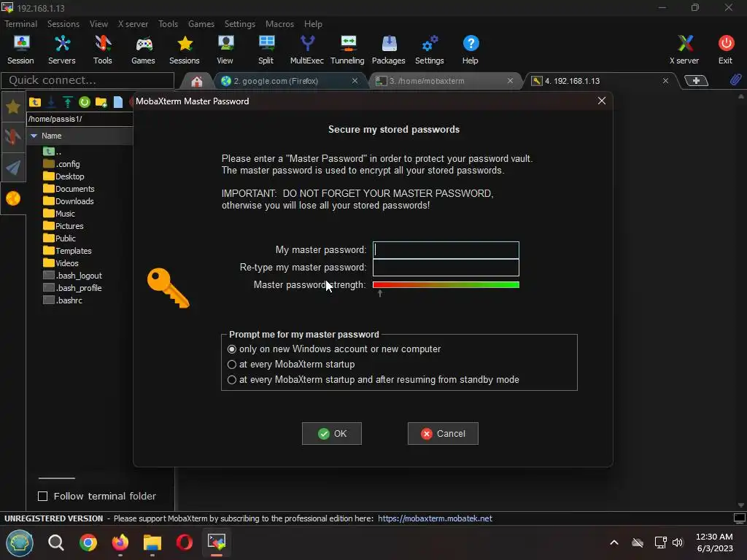Click the paperclip attachment icon

click(735, 80)
